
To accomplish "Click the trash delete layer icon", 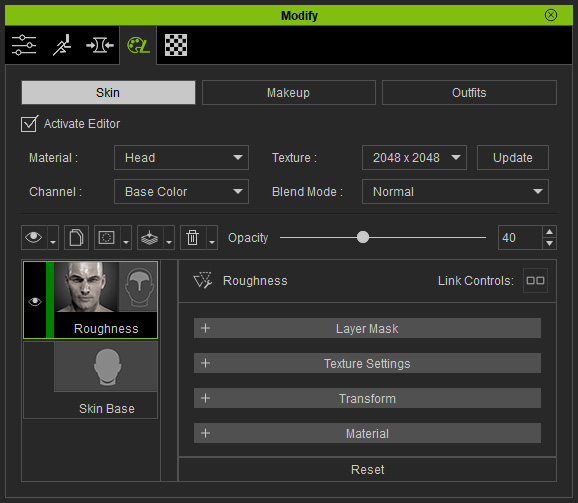I will pos(193,238).
